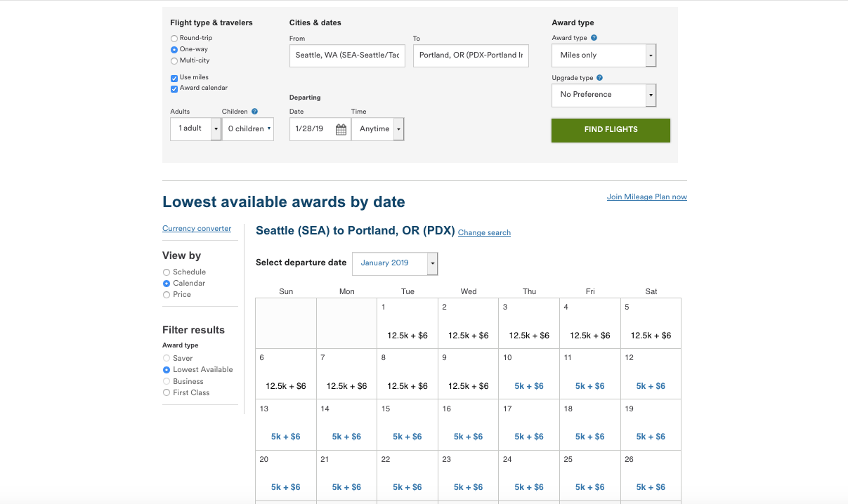848x504 pixels.
Task: View results by Schedule
Action: pyautogui.click(x=167, y=272)
